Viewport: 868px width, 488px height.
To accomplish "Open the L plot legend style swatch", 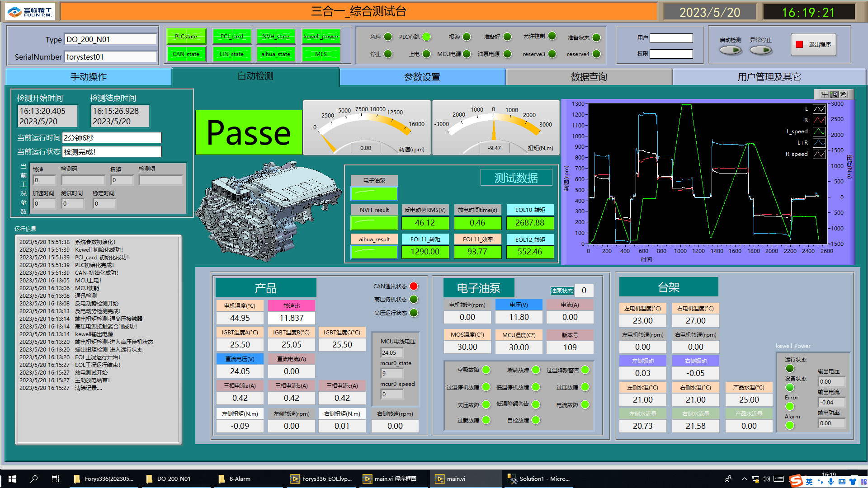I will tap(819, 109).
